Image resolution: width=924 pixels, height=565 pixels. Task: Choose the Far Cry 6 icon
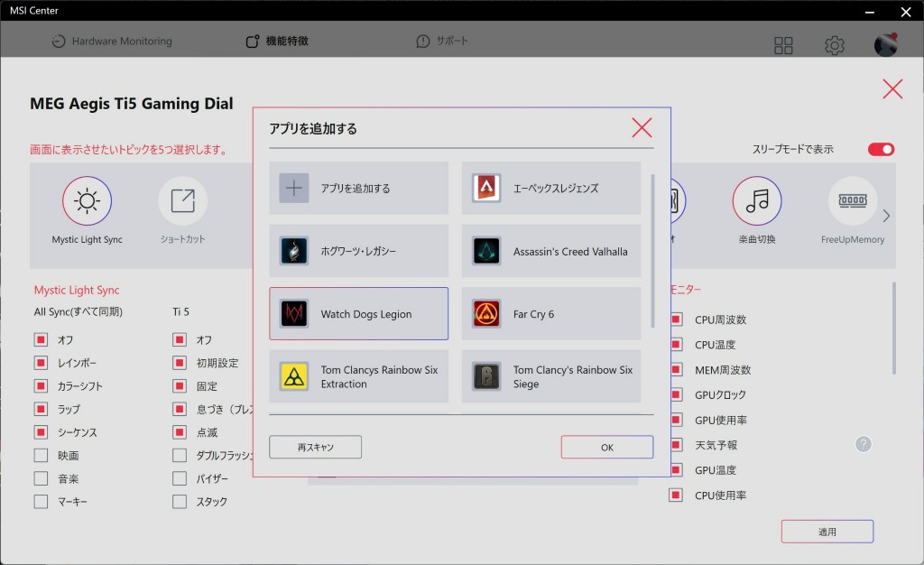pyautogui.click(x=486, y=313)
